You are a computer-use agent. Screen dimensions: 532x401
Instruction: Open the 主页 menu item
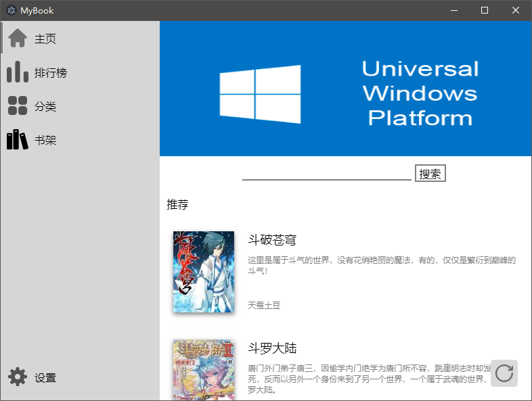click(x=80, y=38)
